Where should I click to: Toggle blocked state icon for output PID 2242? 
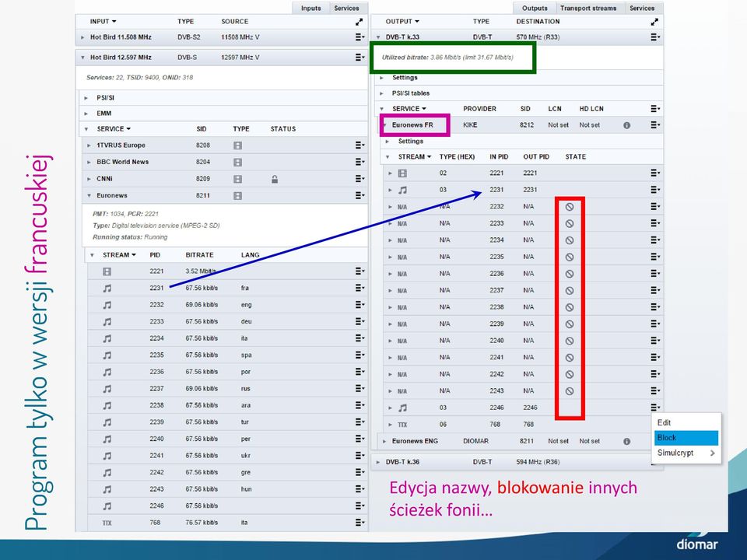tap(570, 374)
